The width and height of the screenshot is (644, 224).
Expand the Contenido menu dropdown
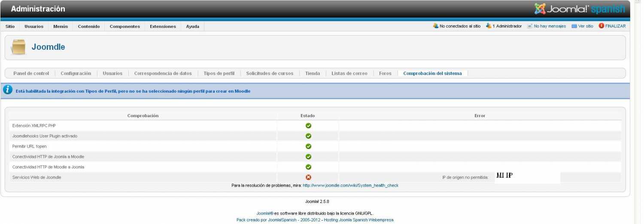[89, 27]
